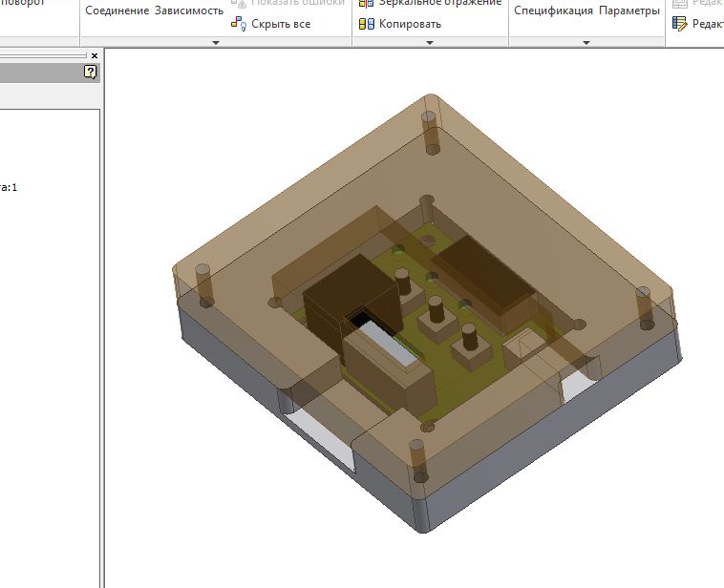The image size is (724, 588).
Task: Click the Редакт pencil-table icon
Action: 680,24
